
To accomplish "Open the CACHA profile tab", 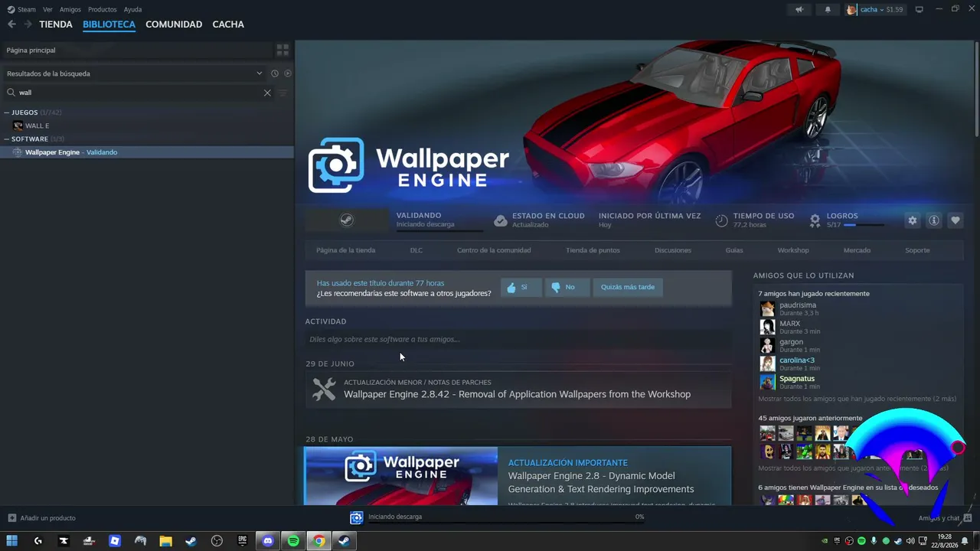I will [x=228, y=24].
